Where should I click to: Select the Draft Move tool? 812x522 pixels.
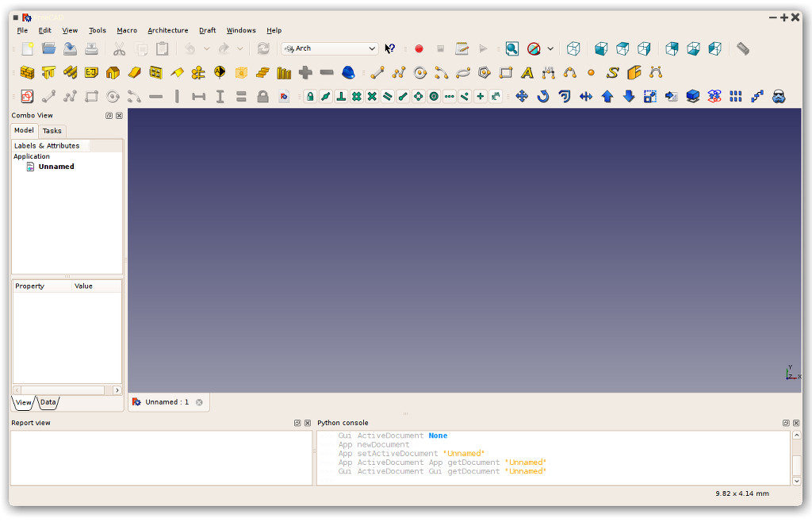click(x=522, y=96)
